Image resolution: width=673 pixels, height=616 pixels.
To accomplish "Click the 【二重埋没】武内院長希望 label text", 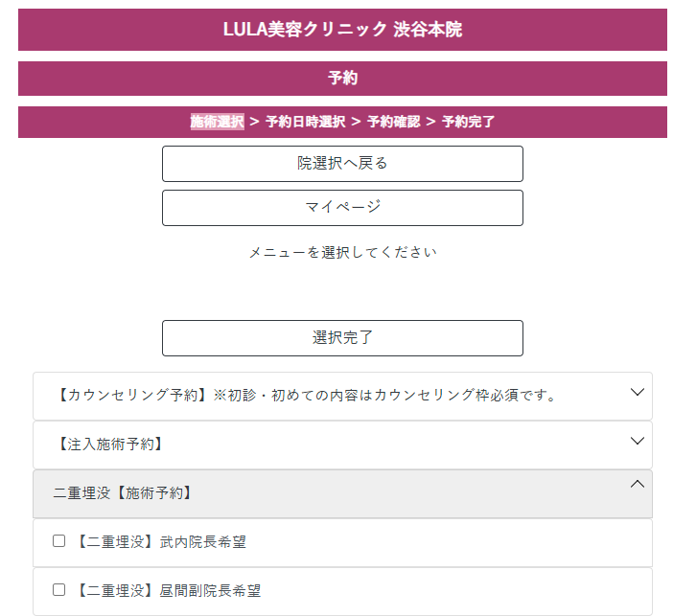I will click(x=159, y=542).
